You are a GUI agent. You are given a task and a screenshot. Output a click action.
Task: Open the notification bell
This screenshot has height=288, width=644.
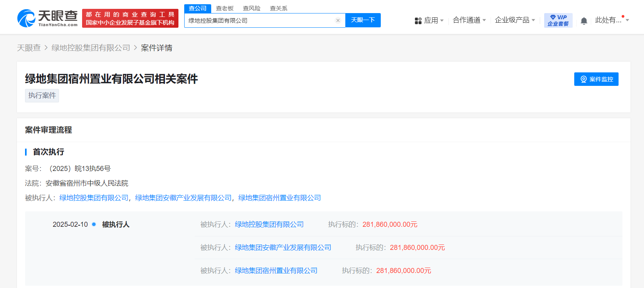click(584, 21)
